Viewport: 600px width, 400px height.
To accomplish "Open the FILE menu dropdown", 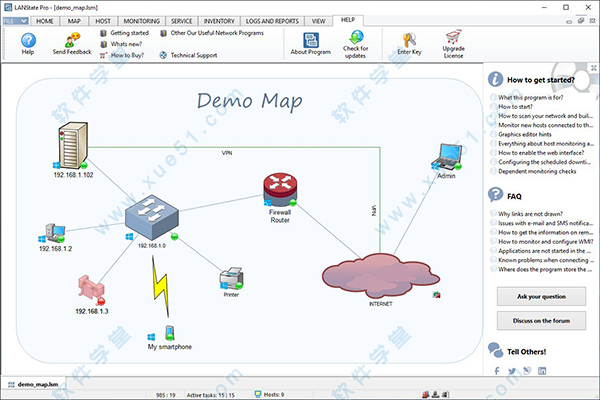I will click(x=15, y=21).
